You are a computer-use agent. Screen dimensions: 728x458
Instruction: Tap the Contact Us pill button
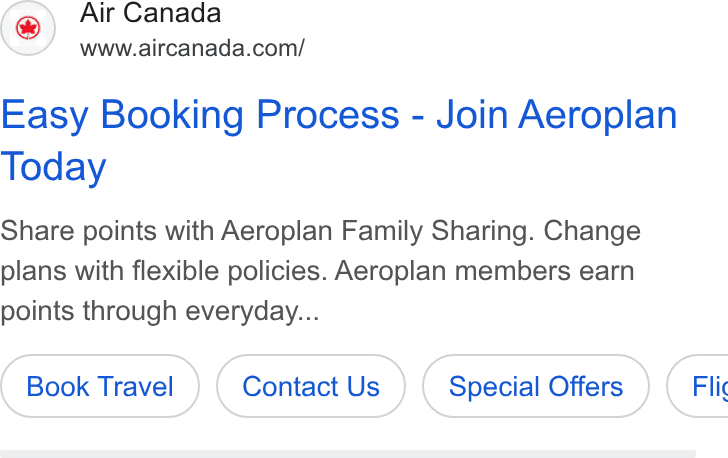[x=311, y=386]
